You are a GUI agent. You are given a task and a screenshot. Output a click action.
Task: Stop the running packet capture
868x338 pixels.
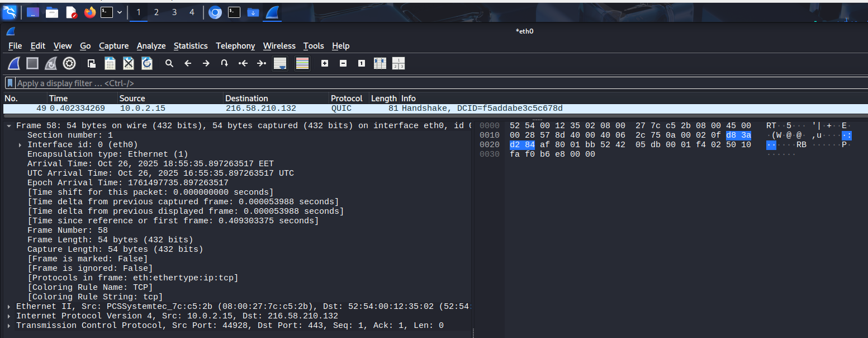pos(32,64)
